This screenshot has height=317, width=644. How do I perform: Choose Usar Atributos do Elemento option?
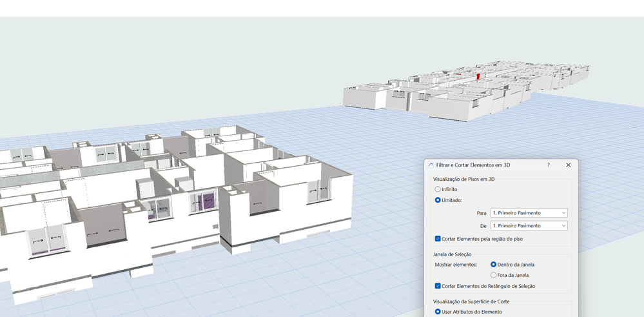click(438, 312)
